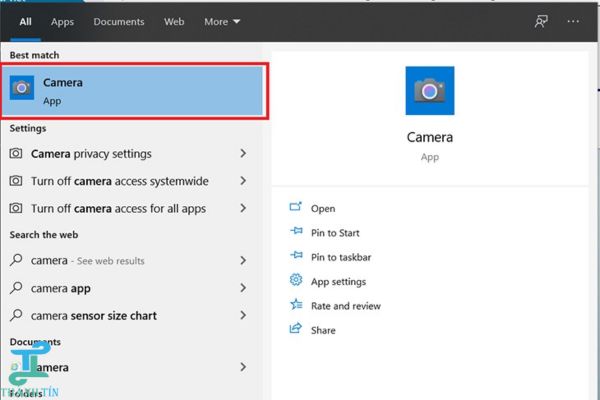Open the three-dots options menu
600x400 pixels.
point(573,21)
